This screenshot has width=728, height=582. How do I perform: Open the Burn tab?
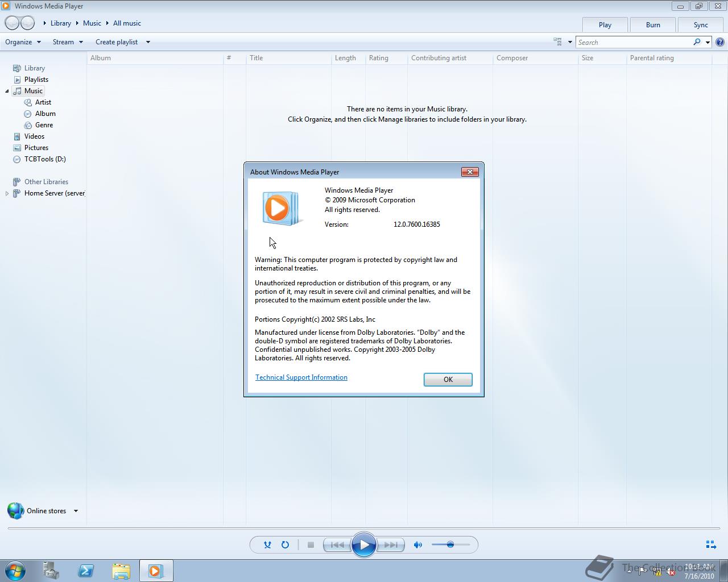653,24
